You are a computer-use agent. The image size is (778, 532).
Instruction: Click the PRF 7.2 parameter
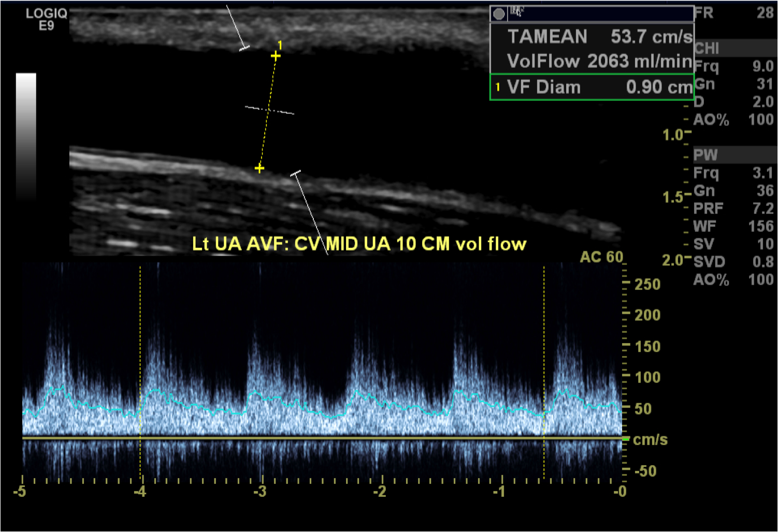(733, 209)
